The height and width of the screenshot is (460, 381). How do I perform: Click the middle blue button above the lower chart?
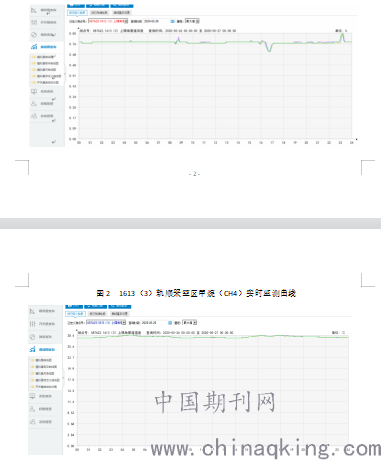tap(96, 306)
